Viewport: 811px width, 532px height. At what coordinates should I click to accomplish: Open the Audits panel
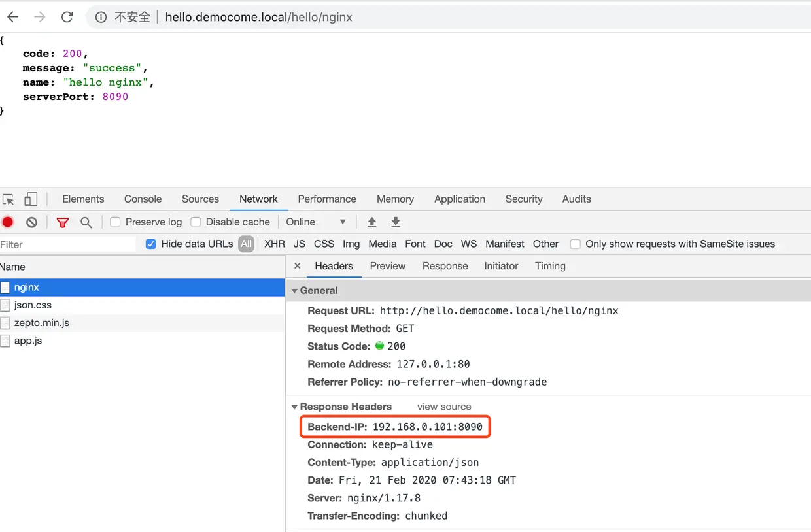576,199
